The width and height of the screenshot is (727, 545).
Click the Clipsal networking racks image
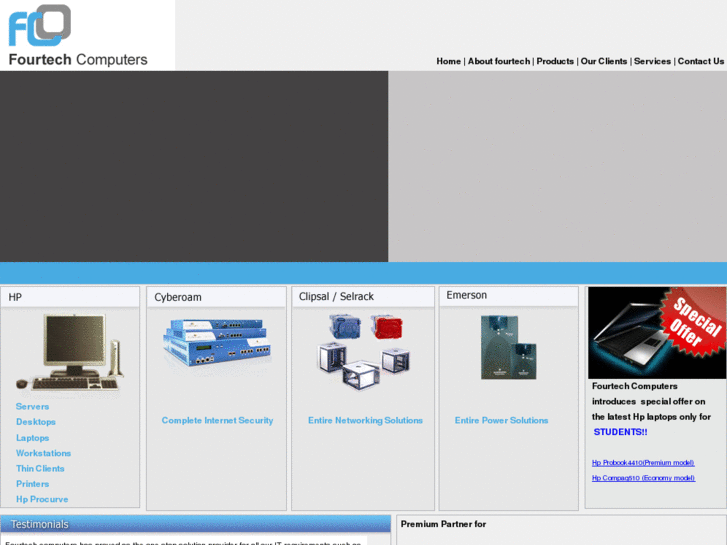click(x=364, y=351)
